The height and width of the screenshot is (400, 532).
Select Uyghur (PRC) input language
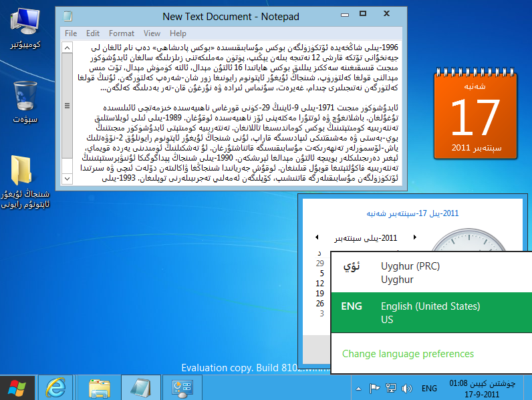pos(432,272)
